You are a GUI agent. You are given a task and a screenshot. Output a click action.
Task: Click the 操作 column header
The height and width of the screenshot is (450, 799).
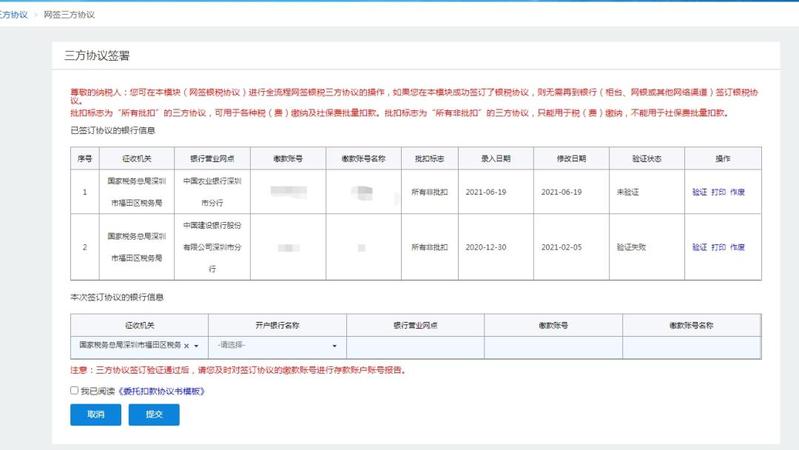[718, 158]
